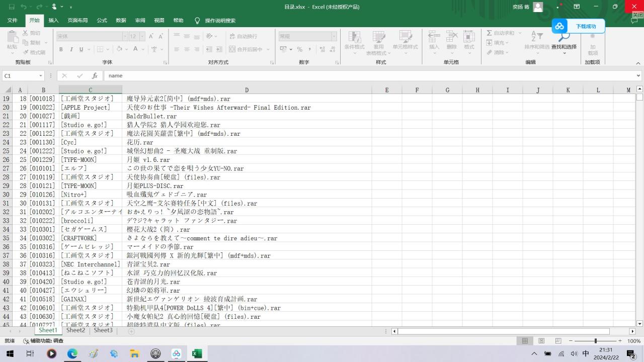Switch to the Sheet3 worksheet tab
Screen dimensions: 644x362
coord(103,330)
